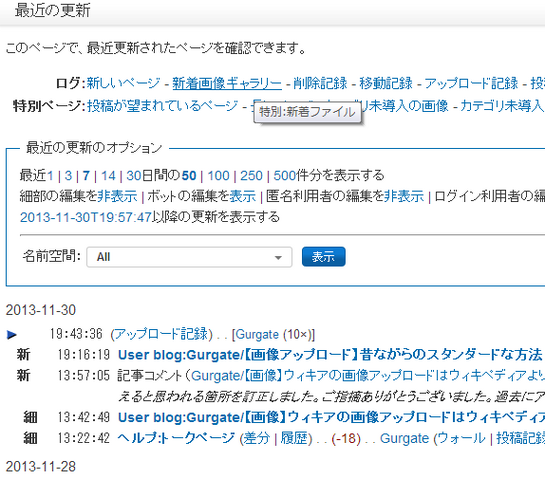This screenshot has width=545, height=479.
Task: Open アップロード記録 link in 19:43:36 entry
Action: (161, 334)
